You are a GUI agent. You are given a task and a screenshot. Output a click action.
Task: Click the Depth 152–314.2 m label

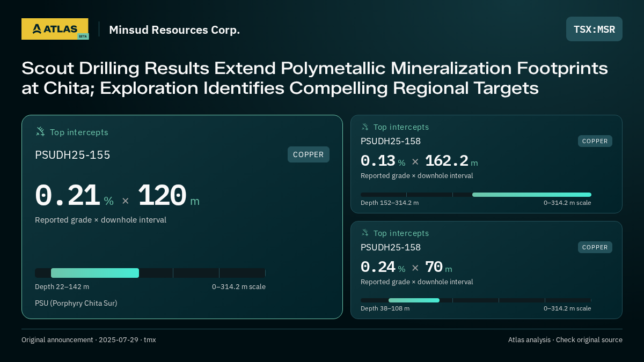click(x=390, y=203)
